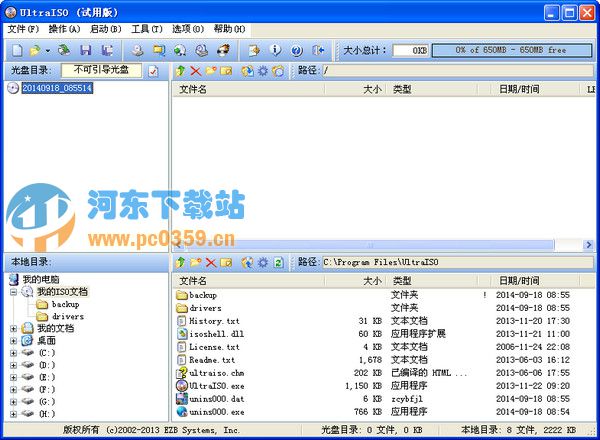Open the 帮助(H) menu
Image resolution: width=600 pixels, height=440 pixels.
click(229, 29)
